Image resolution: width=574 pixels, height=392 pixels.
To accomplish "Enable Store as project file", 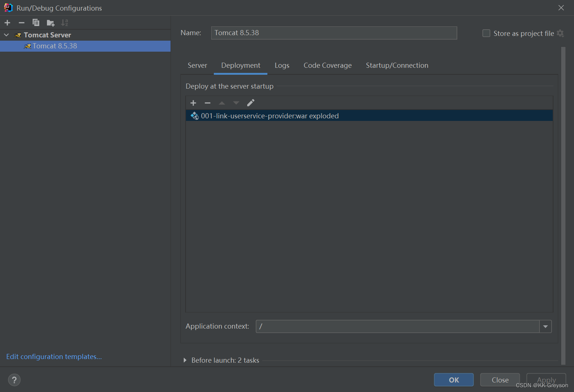I will [x=486, y=33].
